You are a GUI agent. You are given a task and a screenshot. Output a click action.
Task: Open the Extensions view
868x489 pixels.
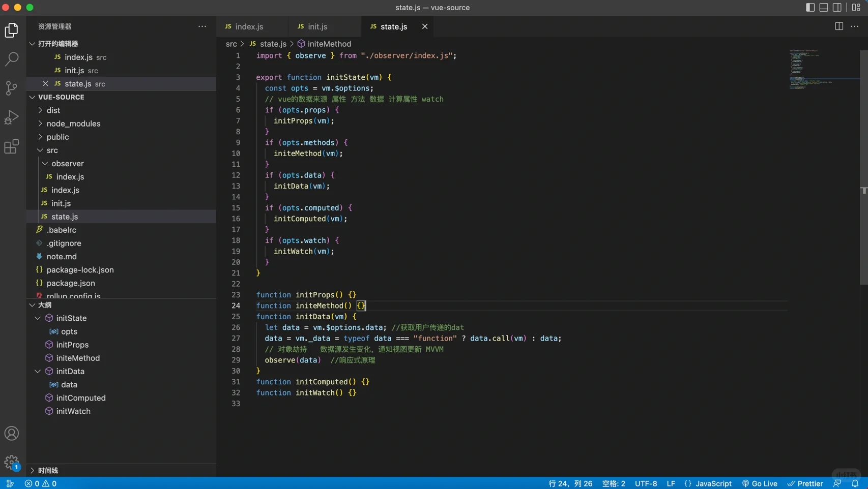(x=11, y=147)
